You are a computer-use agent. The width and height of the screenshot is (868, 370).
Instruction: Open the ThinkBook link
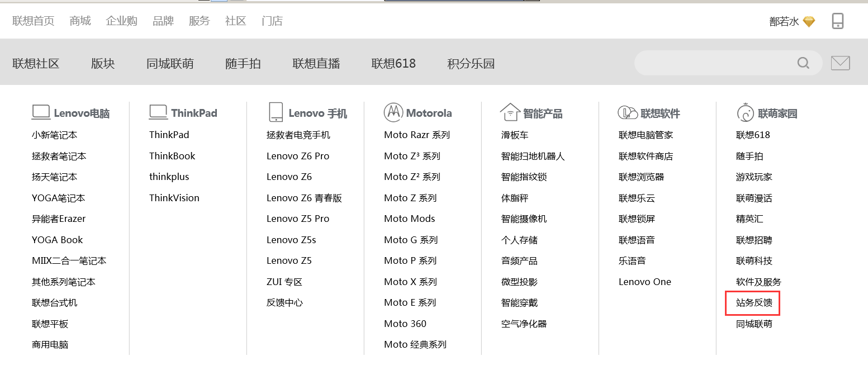click(172, 156)
